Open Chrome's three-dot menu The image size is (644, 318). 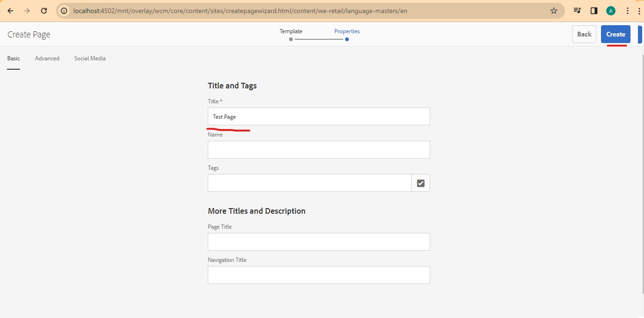click(628, 10)
